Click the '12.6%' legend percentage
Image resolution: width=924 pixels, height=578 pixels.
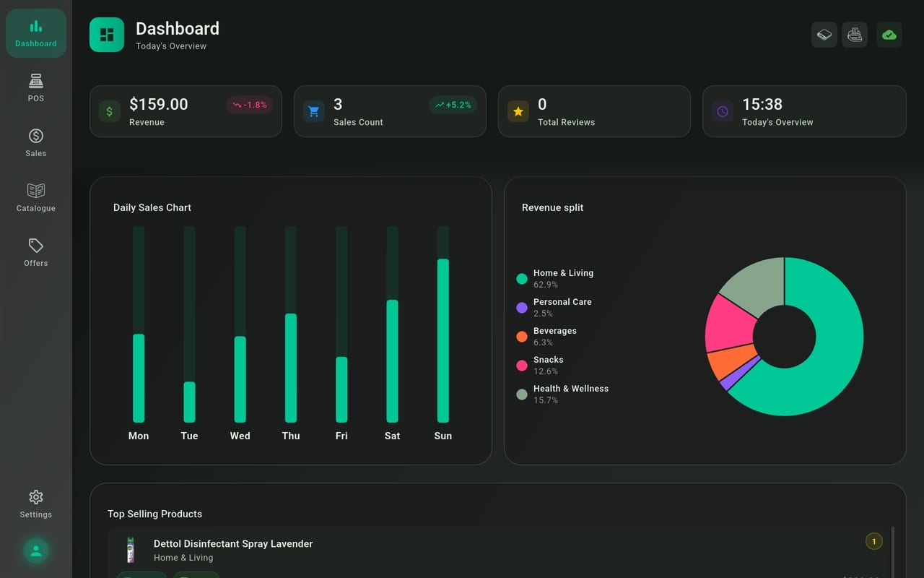[546, 371]
